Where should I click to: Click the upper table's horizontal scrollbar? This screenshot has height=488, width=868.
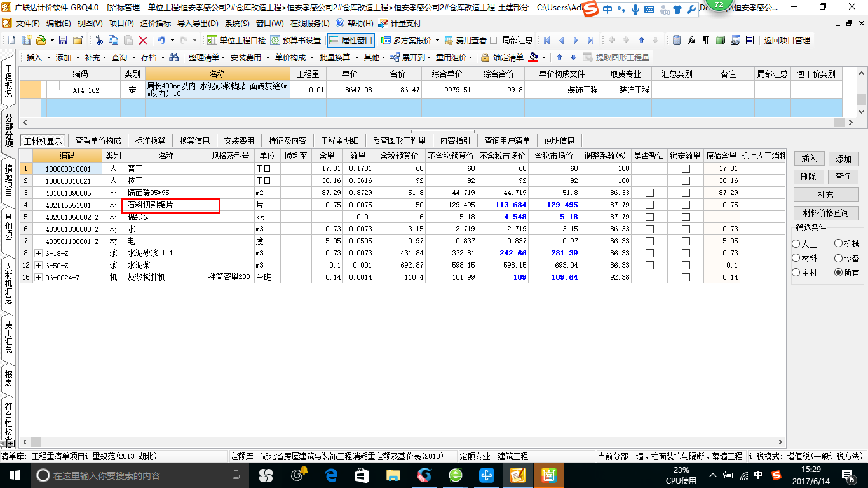(x=437, y=123)
